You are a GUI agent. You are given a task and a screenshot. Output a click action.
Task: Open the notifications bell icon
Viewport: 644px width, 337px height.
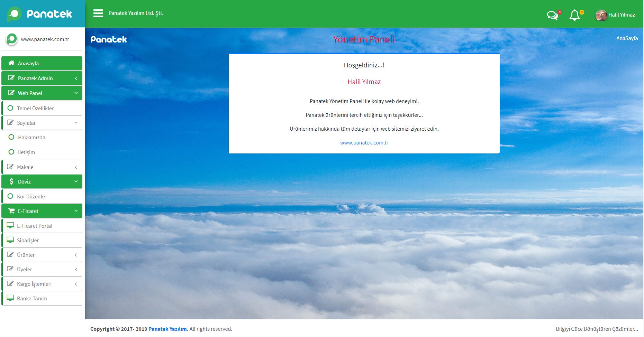pyautogui.click(x=574, y=15)
